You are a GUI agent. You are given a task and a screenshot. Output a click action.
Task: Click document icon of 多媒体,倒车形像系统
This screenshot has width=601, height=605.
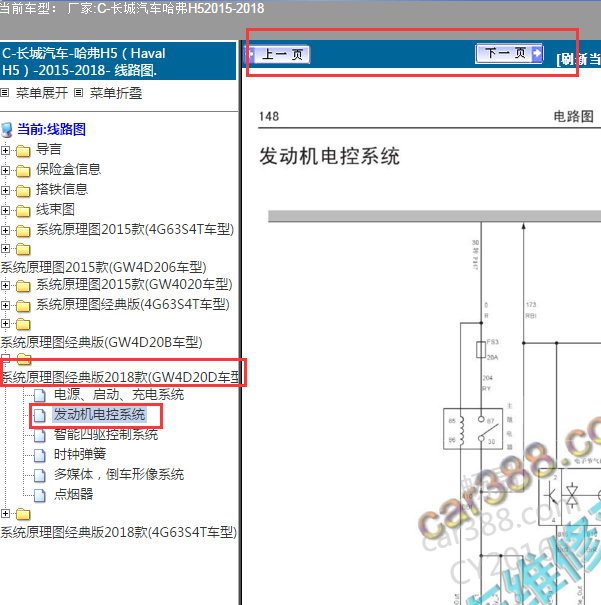pyautogui.click(x=39, y=476)
